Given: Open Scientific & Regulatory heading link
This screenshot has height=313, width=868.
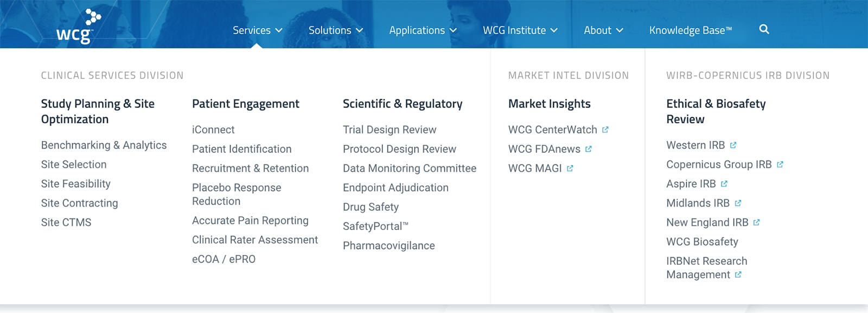Looking at the screenshot, I should coord(403,104).
